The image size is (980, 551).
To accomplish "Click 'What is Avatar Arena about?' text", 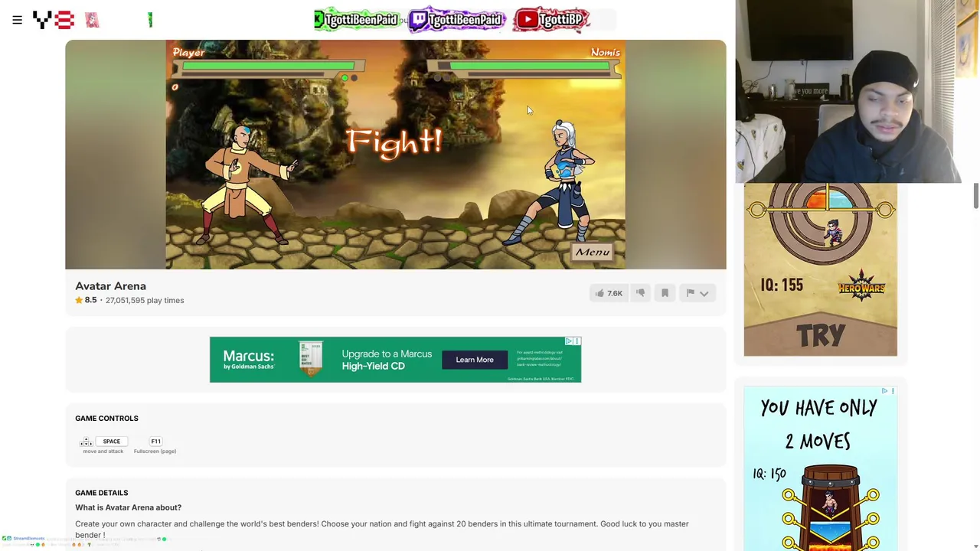I will pos(128,507).
